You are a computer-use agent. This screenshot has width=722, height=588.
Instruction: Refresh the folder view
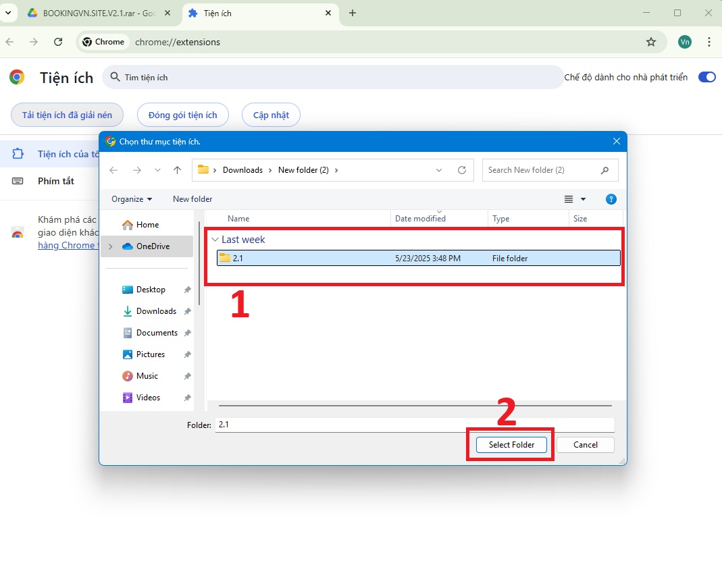(x=462, y=170)
